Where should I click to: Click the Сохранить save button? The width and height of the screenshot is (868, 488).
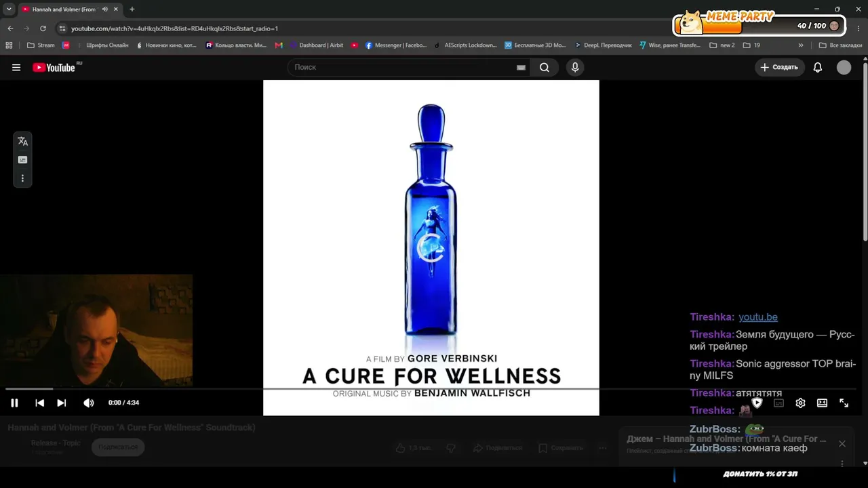[x=561, y=448]
